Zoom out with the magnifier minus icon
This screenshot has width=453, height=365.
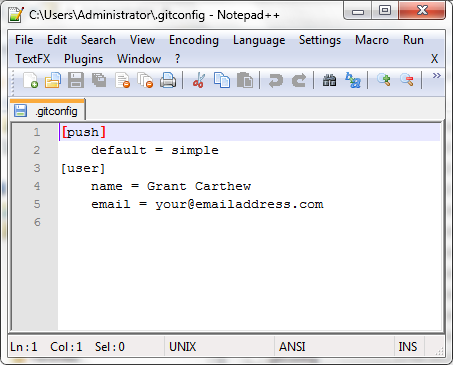(x=407, y=80)
